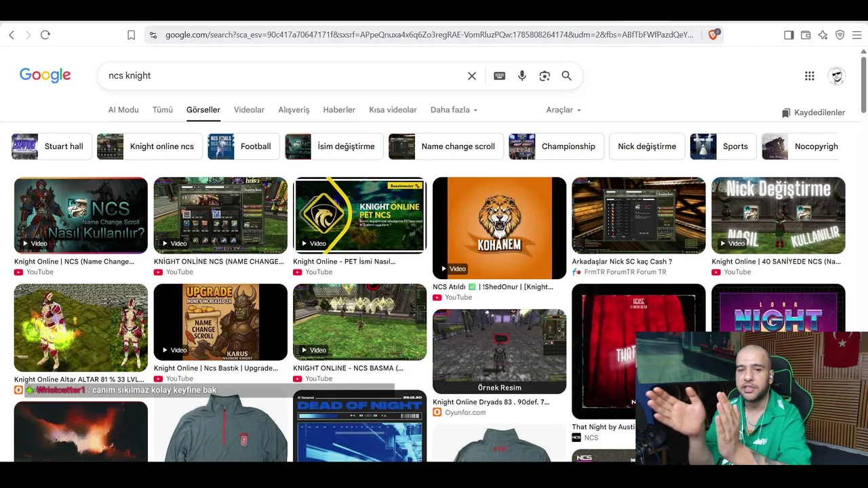
Task: Expand the Araçlar tools dropdown
Action: (x=564, y=110)
